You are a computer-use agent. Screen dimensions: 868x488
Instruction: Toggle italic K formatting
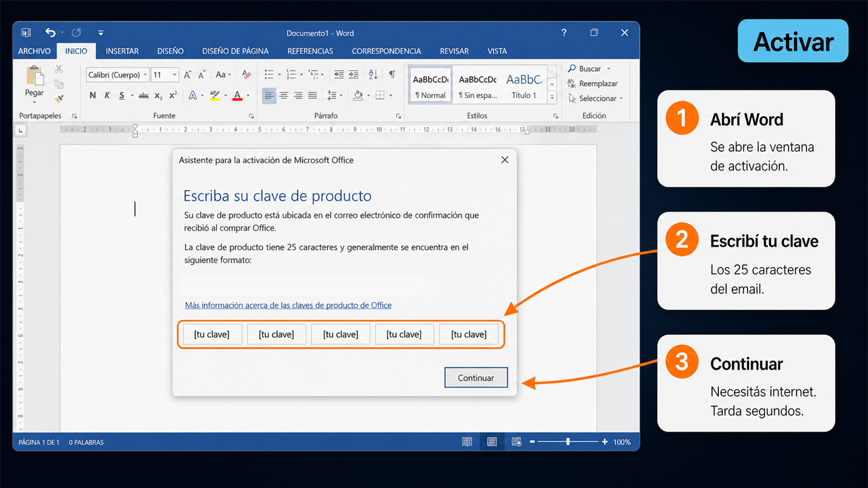(107, 95)
